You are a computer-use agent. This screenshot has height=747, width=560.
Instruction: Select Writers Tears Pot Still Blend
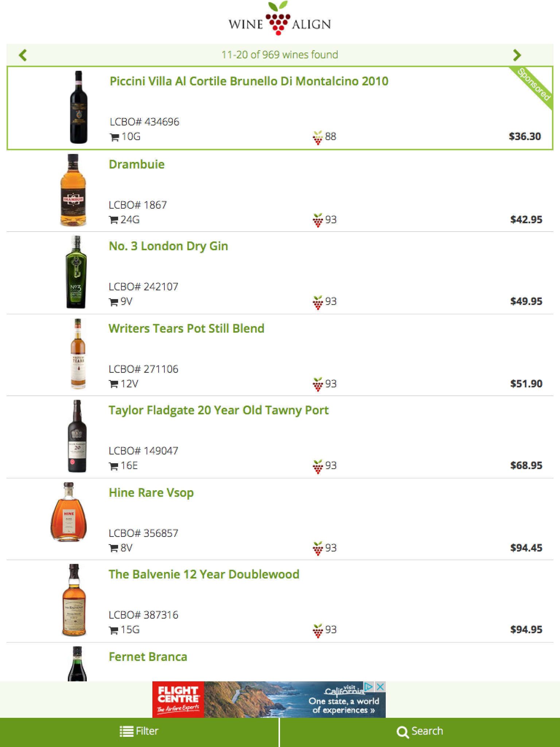186,329
